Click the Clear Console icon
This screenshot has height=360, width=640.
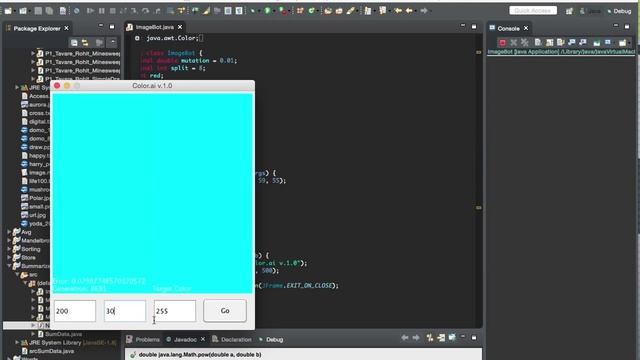(538, 42)
